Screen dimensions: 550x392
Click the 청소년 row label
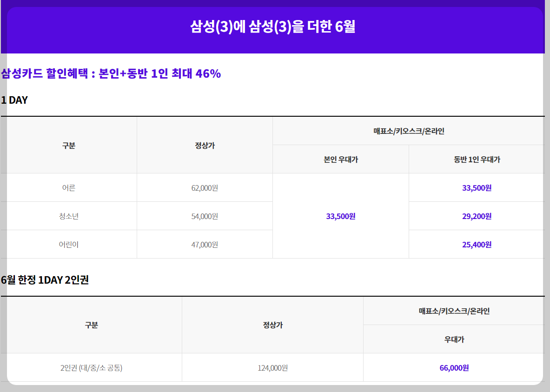pyautogui.click(x=69, y=216)
